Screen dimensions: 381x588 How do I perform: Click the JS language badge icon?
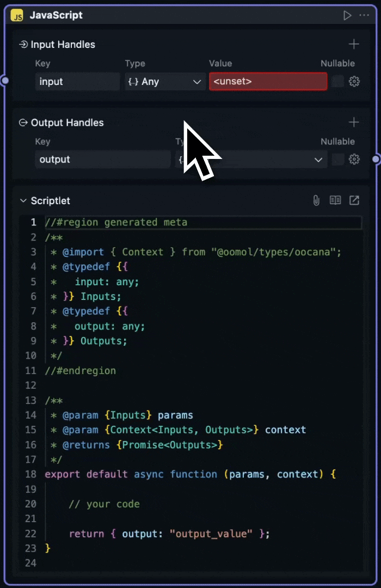pyautogui.click(x=17, y=16)
